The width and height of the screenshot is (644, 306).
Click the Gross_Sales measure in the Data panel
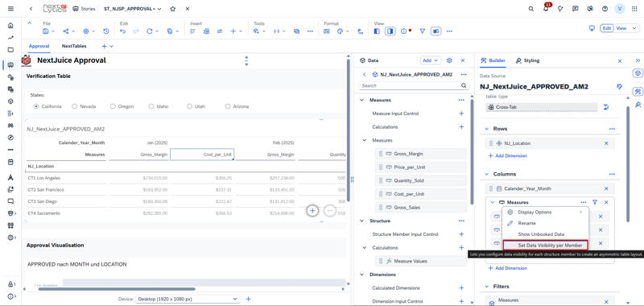(x=421, y=208)
